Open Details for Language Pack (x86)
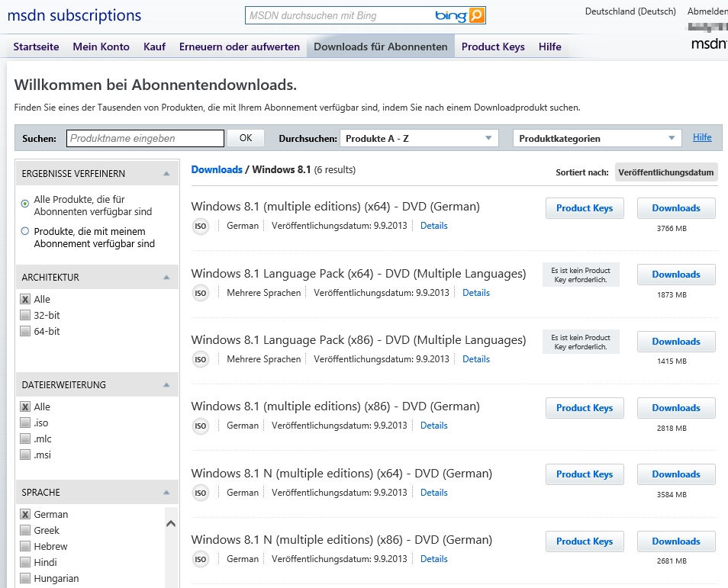The image size is (728, 588). click(476, 359)
